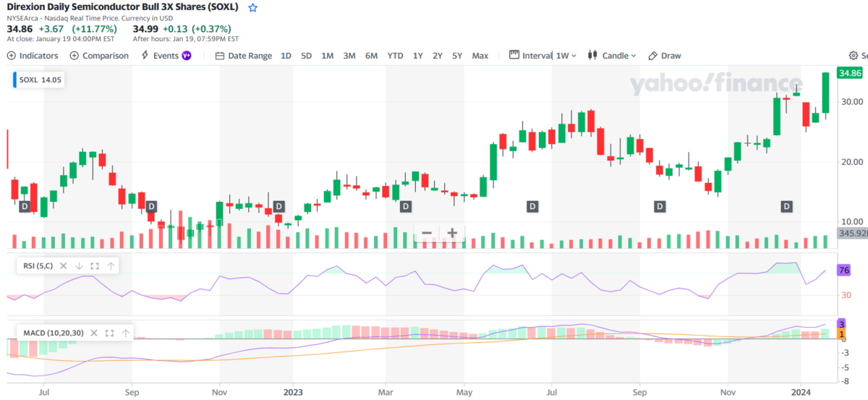The width and height of the screenshot is (868, 400).
Task: Click the purple RSI value 76 tag
Action: tap(843, 271)
